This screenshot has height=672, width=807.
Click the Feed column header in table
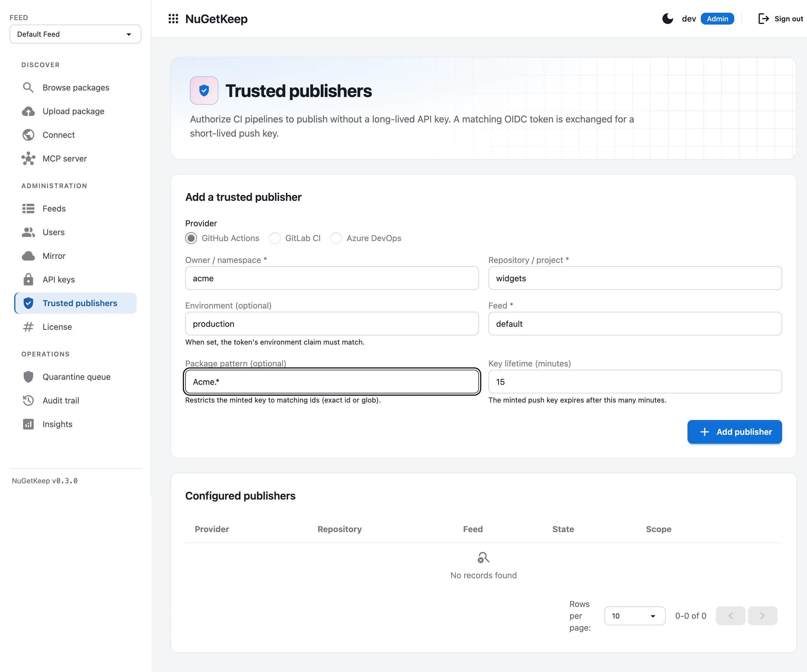pyautogui.click(x=473, y=529)
